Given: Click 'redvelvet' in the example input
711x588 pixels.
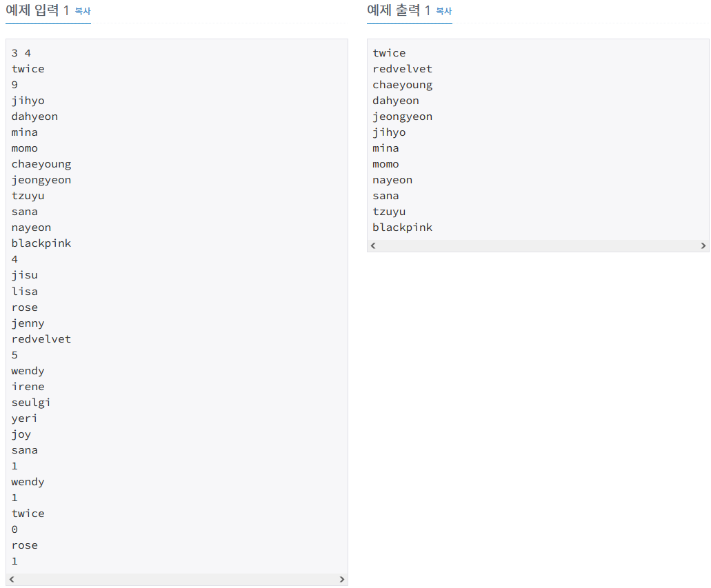Looking at the screenshot, I should tap(41, 339).
